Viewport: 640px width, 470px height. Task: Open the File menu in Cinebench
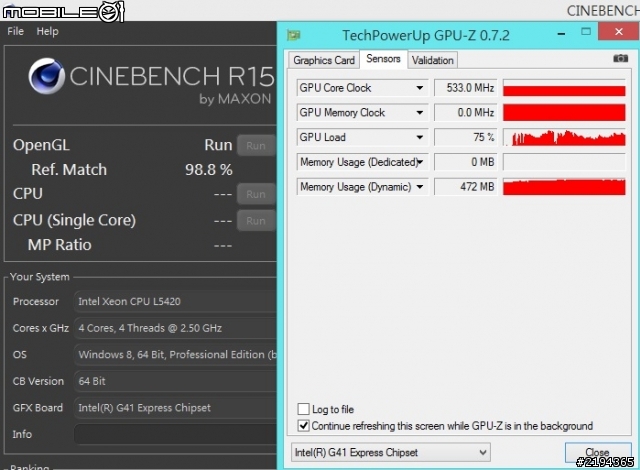pos(16,31)
